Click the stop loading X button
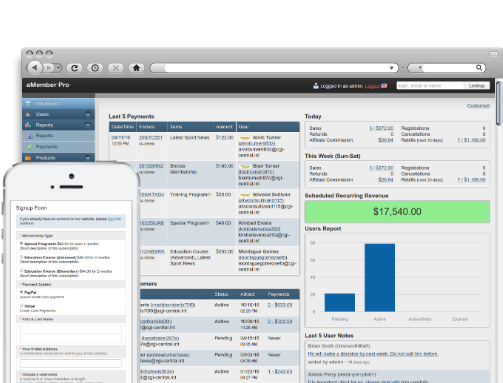The width and height of the screenshot is (503, 383). [x=115, y=68]
